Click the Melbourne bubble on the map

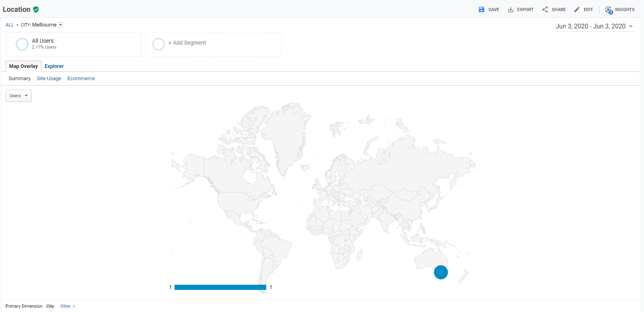click(x=441, y=272)
